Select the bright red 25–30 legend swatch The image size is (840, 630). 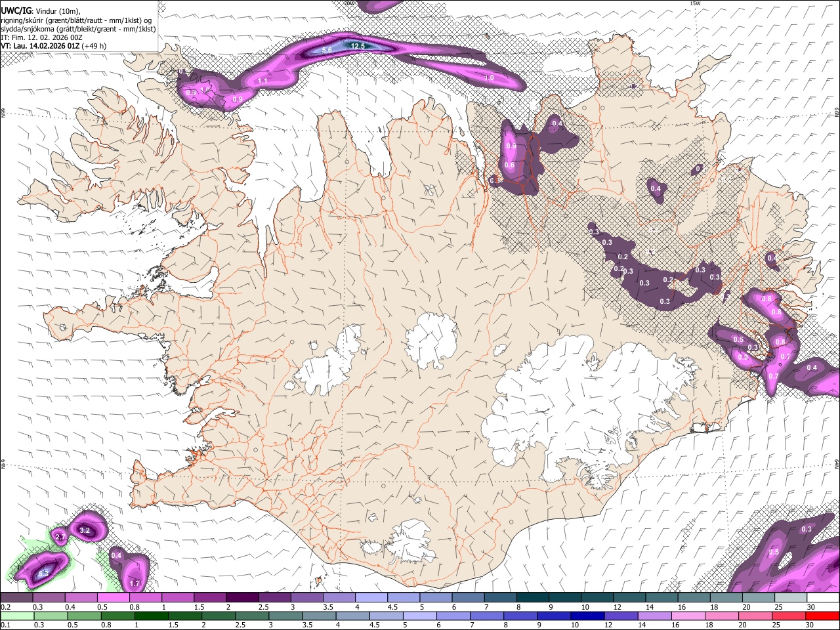pyautogui.click(x=823, y=616)
